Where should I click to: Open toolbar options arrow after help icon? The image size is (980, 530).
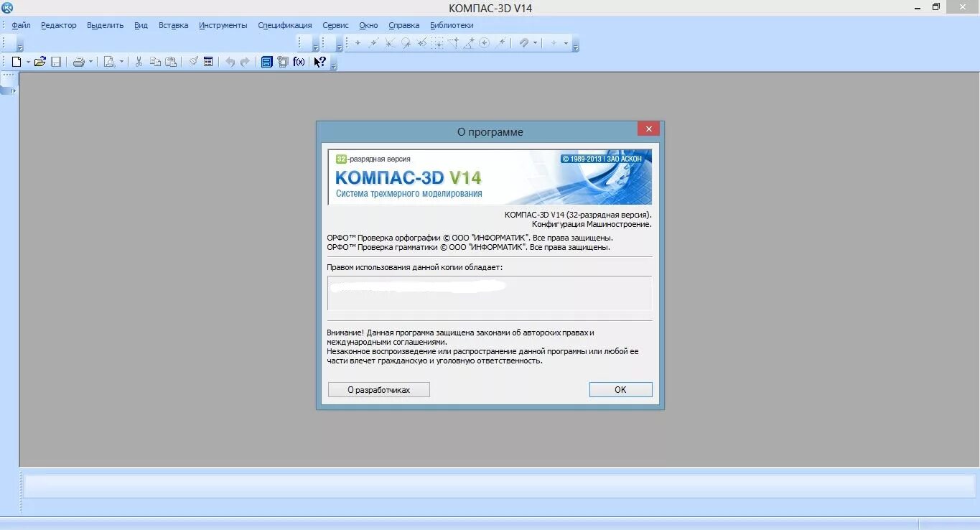[x=334, y=66]
